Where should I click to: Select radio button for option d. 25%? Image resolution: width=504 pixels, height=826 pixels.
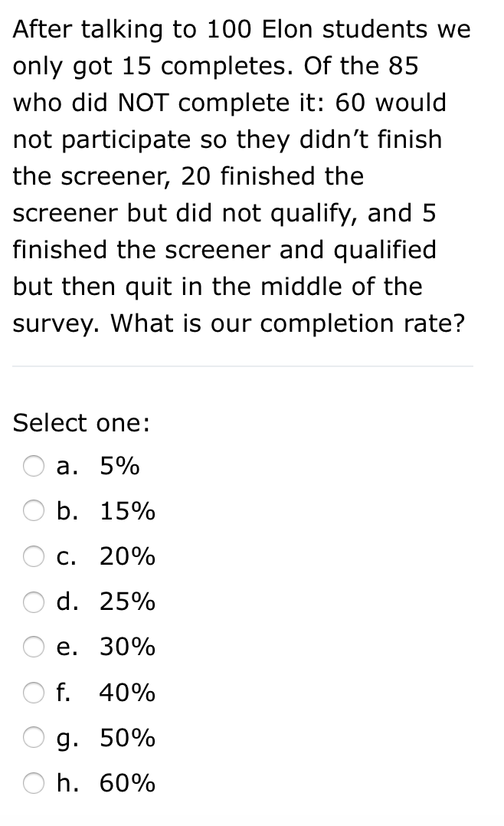tap(33, 602)
